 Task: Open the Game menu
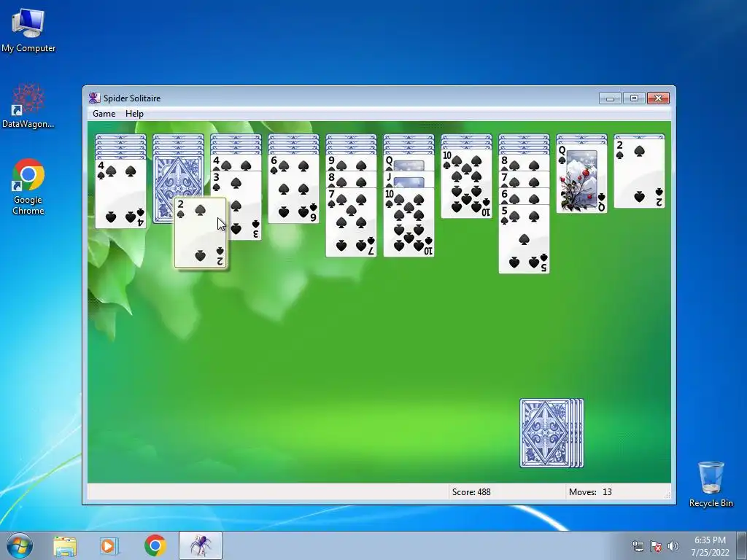point(104,113)
